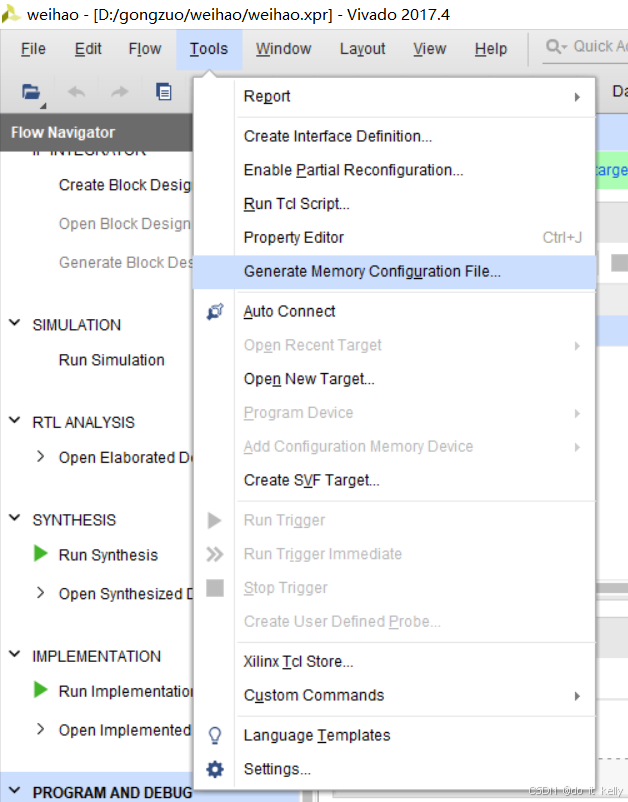
Task: Expand Custom Commands submenu arrow
Action: tap(577, 696)
